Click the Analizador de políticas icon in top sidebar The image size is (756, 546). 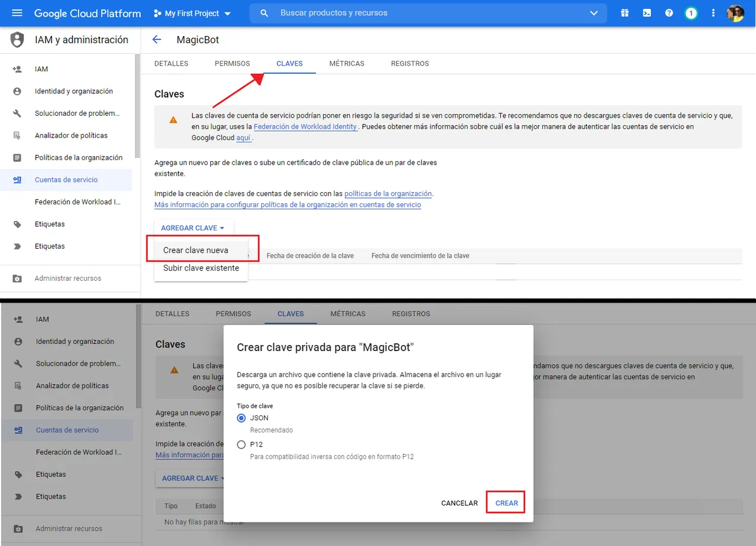point(17,135)
